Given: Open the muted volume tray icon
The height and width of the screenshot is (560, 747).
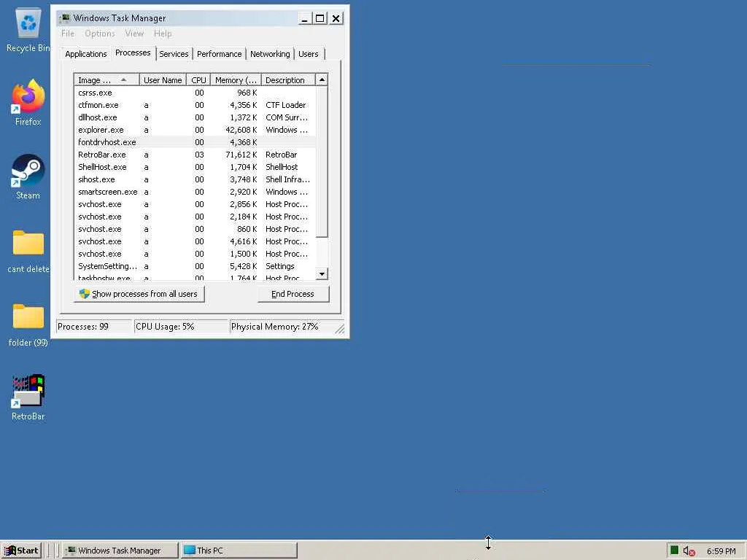Looking at the screenshot, I should [689, 551].
